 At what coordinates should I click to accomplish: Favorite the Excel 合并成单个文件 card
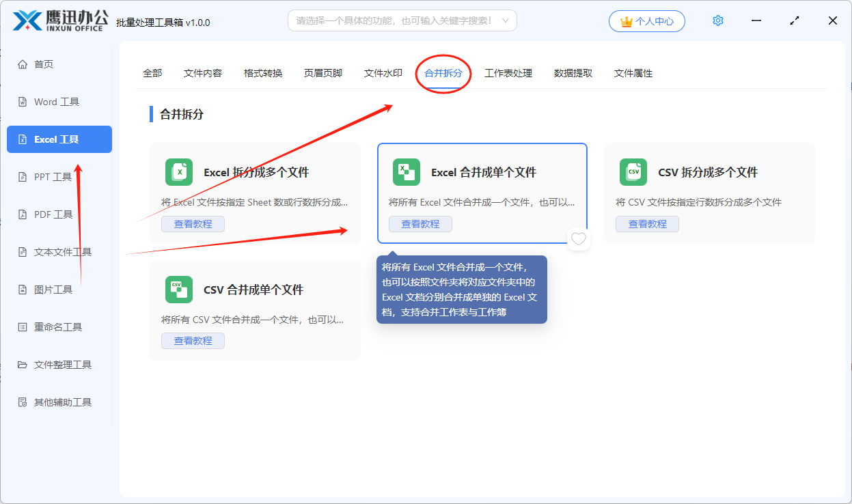pos(579,239)
